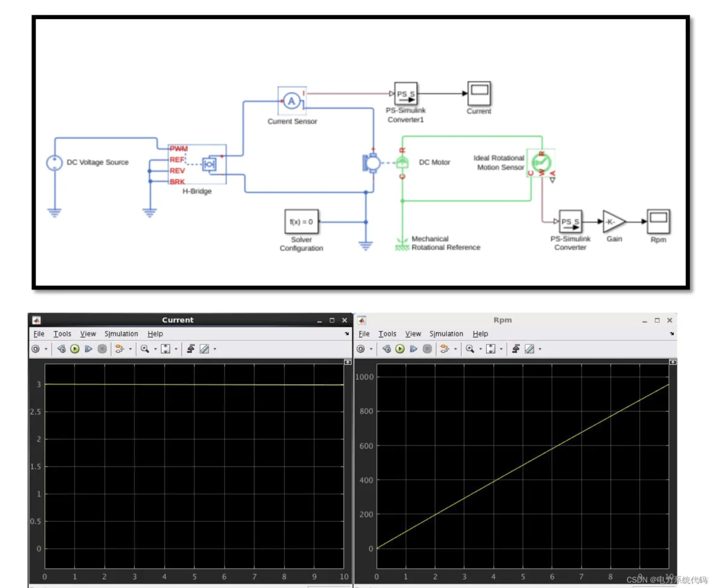Click stop button in Rpm scope toolbar

tap(428, 349)
